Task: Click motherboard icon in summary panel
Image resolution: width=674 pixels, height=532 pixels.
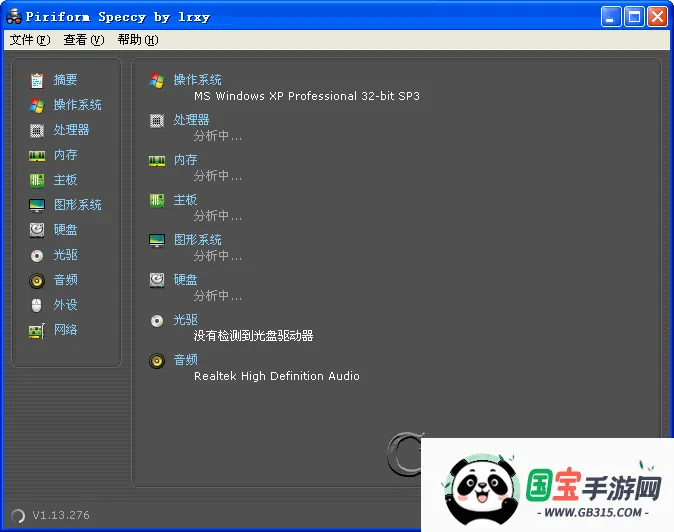Action: point(157,200)
